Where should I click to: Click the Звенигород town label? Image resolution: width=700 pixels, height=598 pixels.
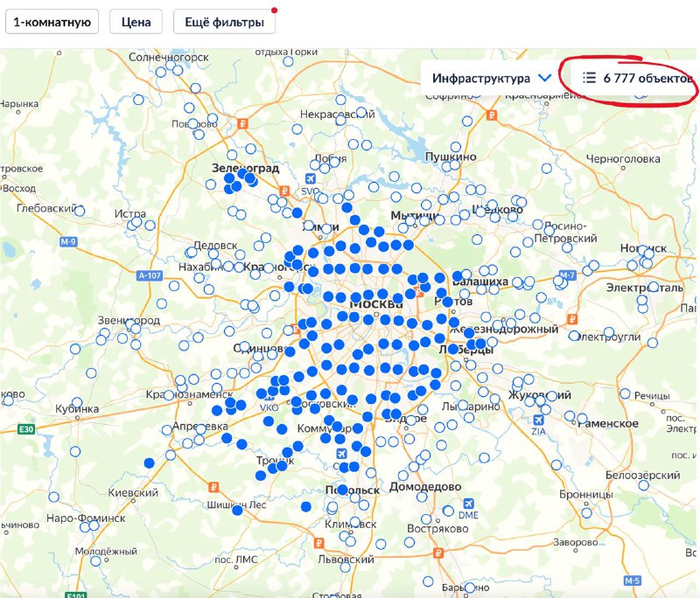129,320
